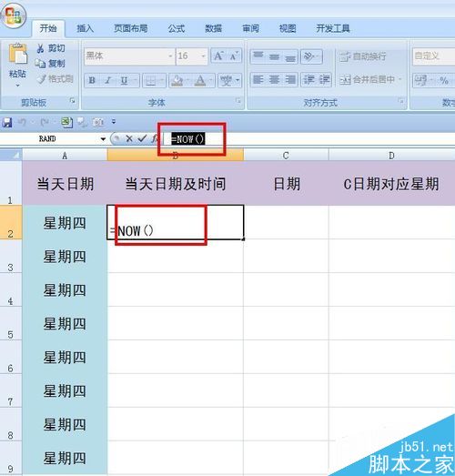Toggle Italic formatting
The width and height of the screenshot is (455, 476).
107,80
